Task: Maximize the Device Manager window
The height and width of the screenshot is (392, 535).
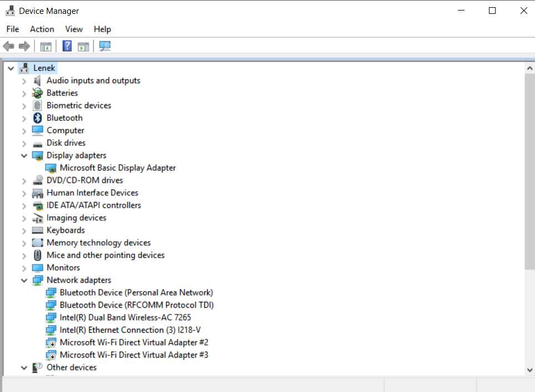Action: point(492,11)
